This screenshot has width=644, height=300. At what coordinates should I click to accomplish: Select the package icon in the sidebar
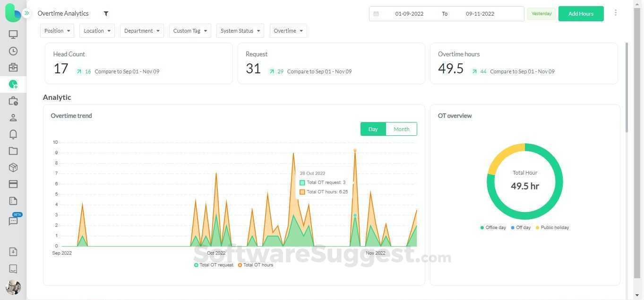(13, 167)
